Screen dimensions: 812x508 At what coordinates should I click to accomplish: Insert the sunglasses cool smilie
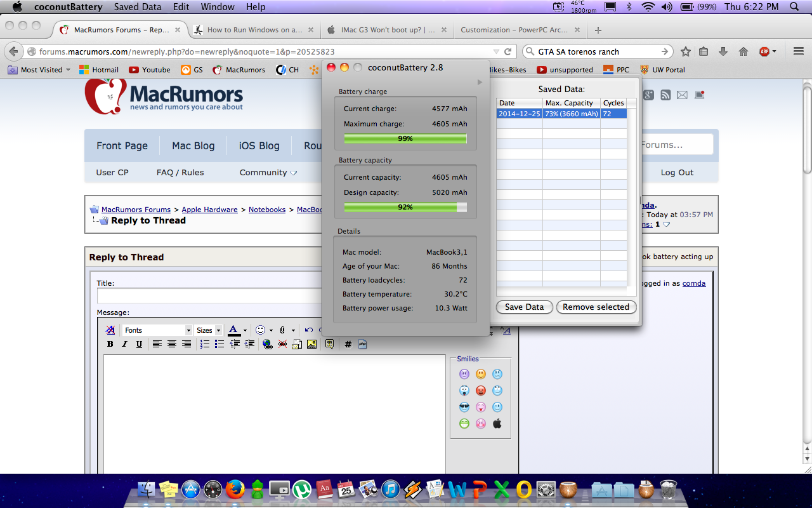464,407
